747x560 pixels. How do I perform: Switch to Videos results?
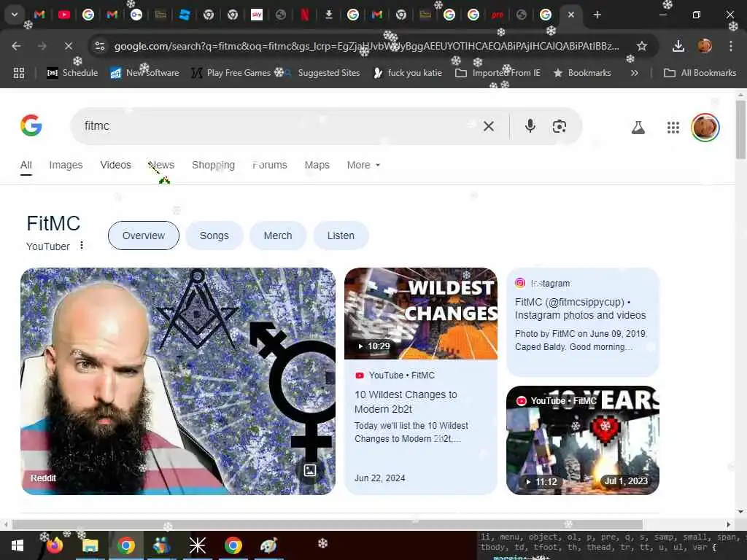point(115,166)
